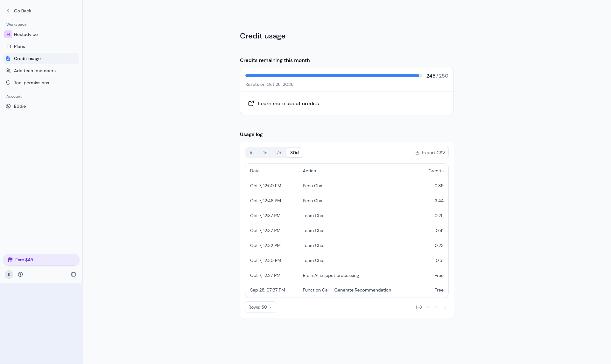Go to previous page chevron
611x364 pixels.
click(x=437, y=307)
